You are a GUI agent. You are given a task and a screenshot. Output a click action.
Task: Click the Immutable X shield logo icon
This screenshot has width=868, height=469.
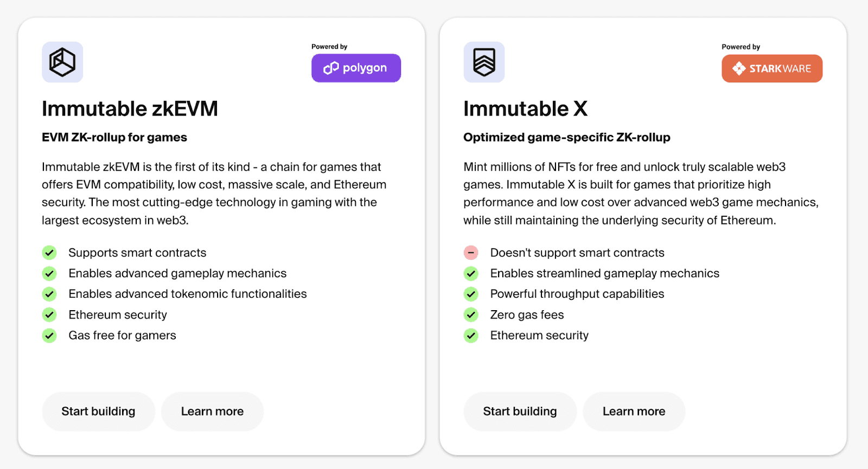tap(484, 62)
